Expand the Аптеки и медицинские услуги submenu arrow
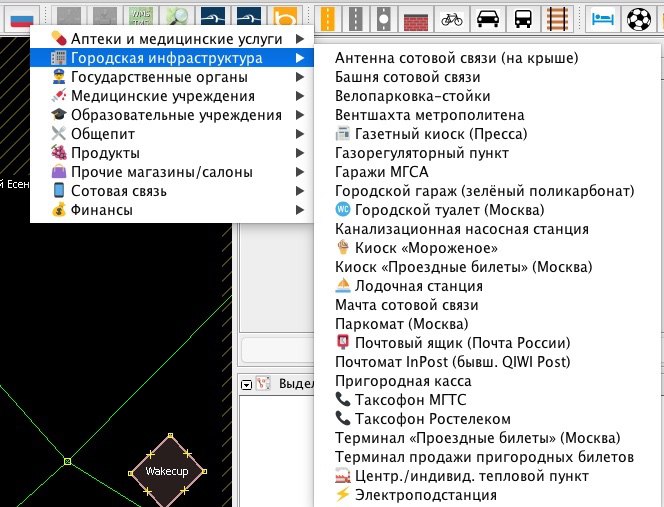This screenshot has width=664, height=507. coord(300,39)
